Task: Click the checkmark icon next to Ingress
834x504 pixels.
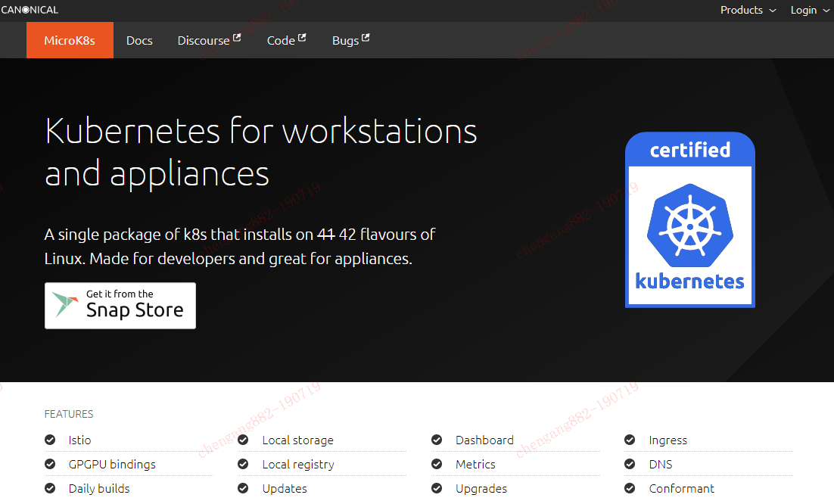Action: click(630, 440)
